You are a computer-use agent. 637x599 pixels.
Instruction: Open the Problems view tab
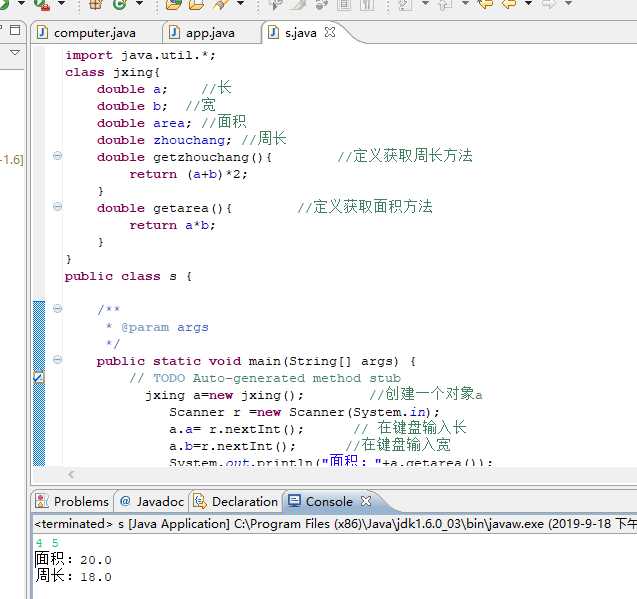[73, 501]
